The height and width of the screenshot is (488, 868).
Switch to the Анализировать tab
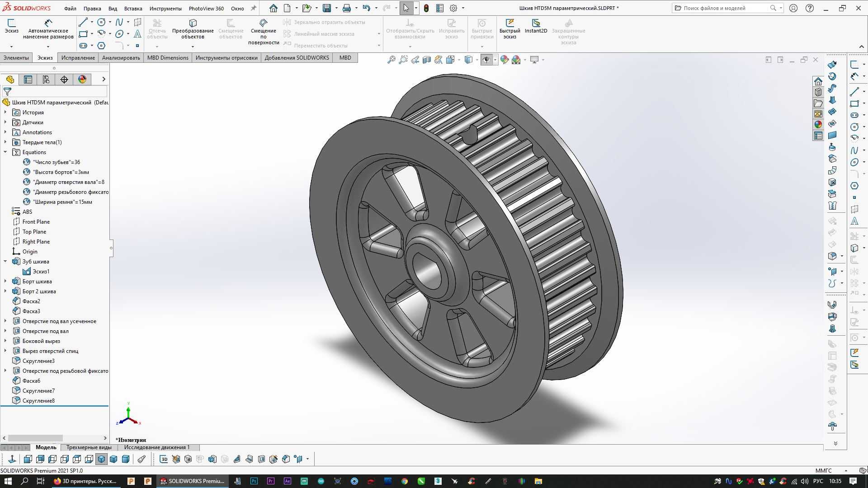(x=121, y=58)
